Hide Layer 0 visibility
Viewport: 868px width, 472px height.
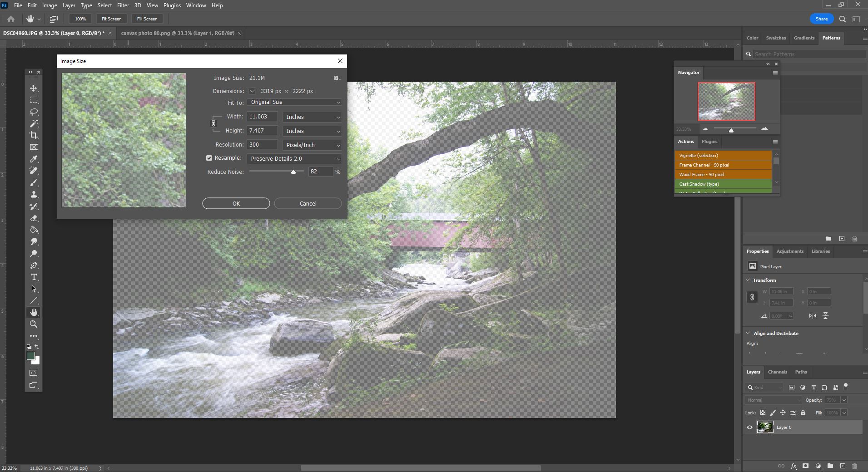pos(749,427)
